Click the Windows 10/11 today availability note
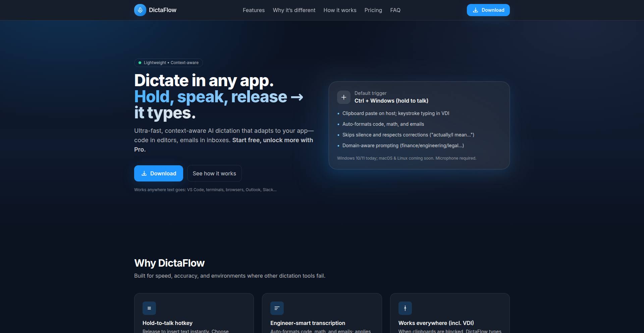The image size is (644, 333). (407, 158)
